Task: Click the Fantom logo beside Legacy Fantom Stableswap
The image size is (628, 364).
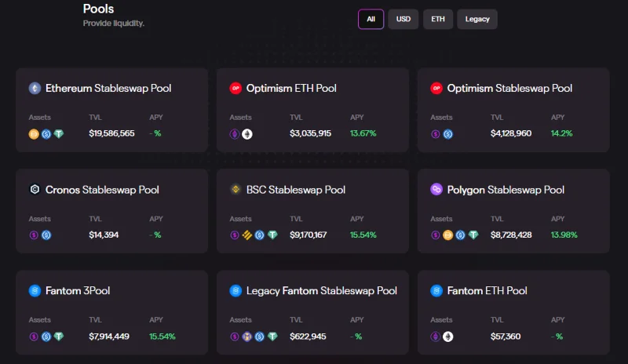Action: (235, 291)
